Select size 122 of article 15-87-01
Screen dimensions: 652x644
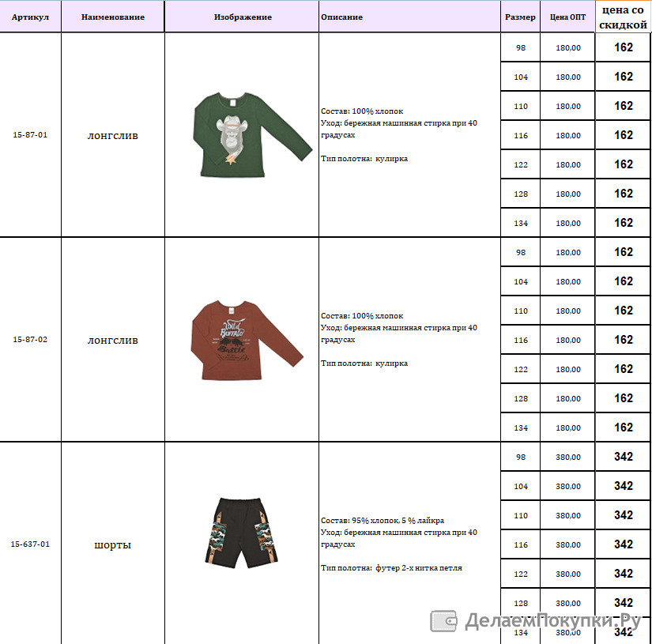pos(520,164)
